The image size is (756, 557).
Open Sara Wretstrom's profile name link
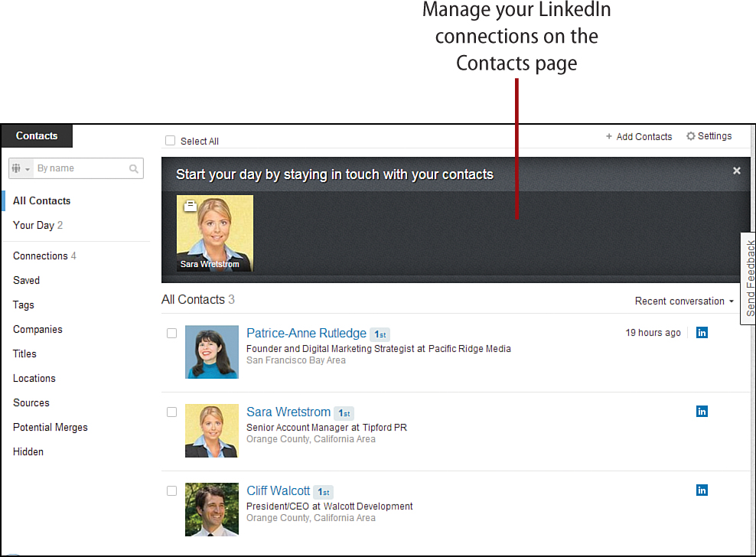tap(288, 412)
